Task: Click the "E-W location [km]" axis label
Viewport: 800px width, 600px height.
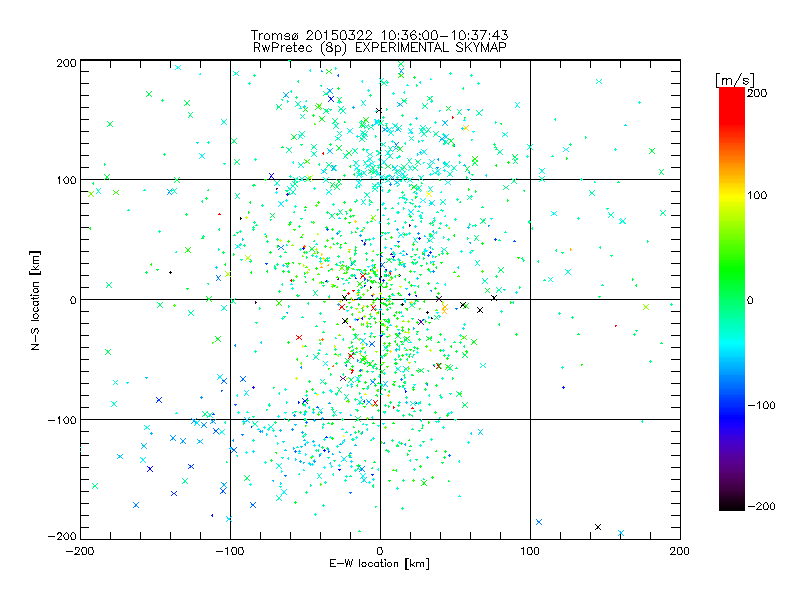Action: [379, 564]
